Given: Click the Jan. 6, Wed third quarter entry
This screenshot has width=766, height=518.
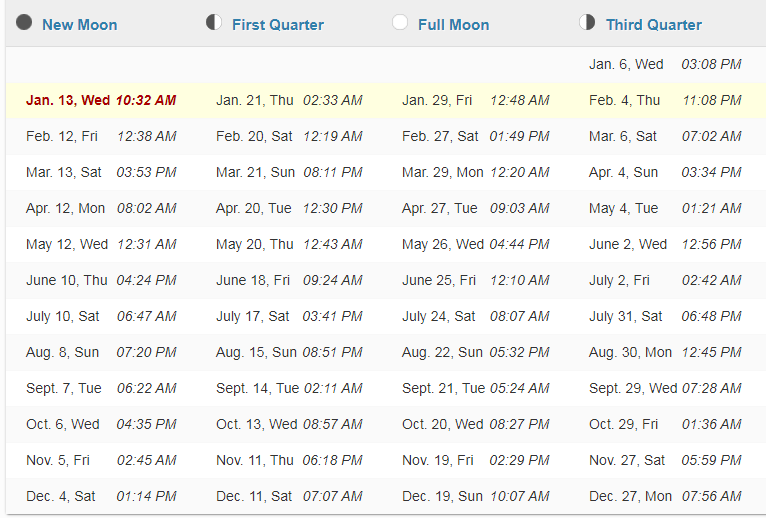Looking at the screenshot, I should (626, 64).
